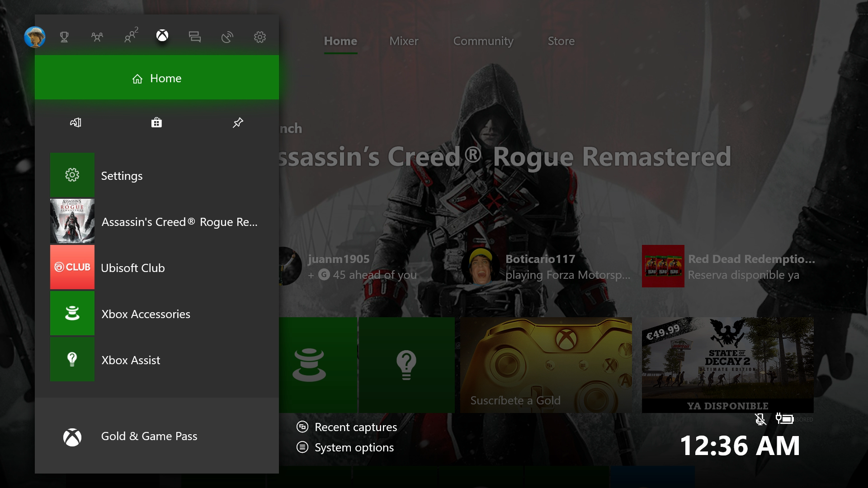Open Xbox Assist from the list
The width and height of the screenshot is (868, 488).
click(x=130, y=360)
